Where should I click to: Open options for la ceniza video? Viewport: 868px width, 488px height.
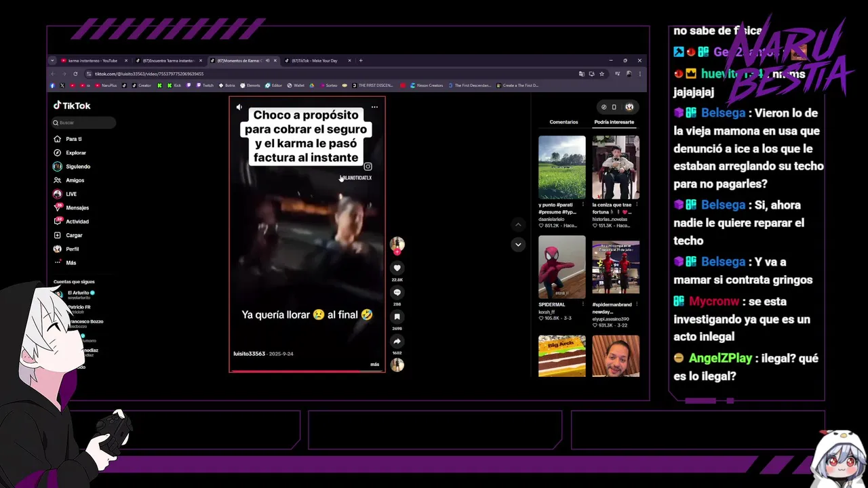636,205
